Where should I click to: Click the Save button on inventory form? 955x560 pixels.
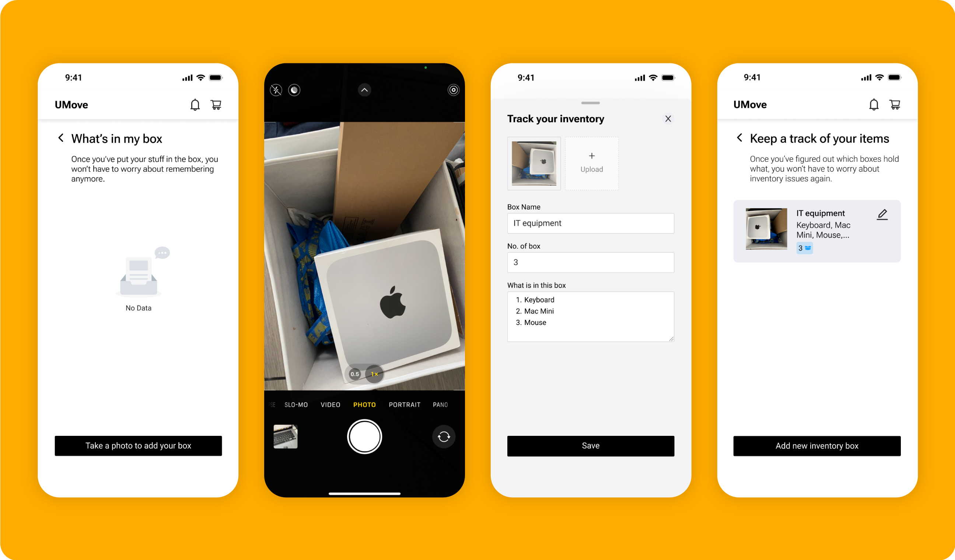click(x=590, y=445)
